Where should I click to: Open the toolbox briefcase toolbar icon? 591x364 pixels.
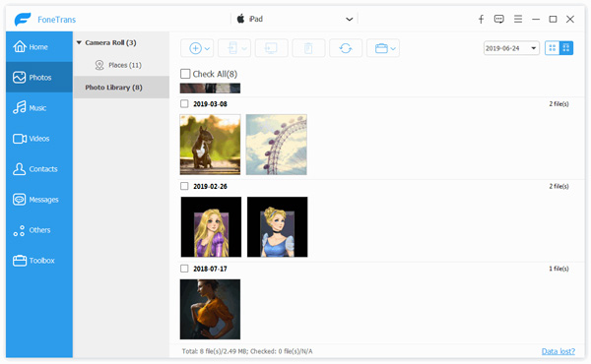pyautogui.click(x=383, y=48)
